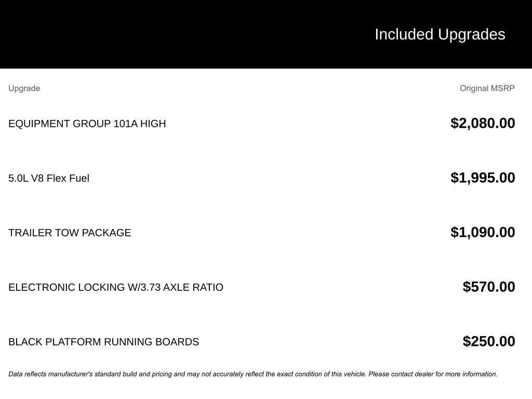The image size is (532, 399).
Task: Click the Upgrade column header
Action: coord(24,88)
